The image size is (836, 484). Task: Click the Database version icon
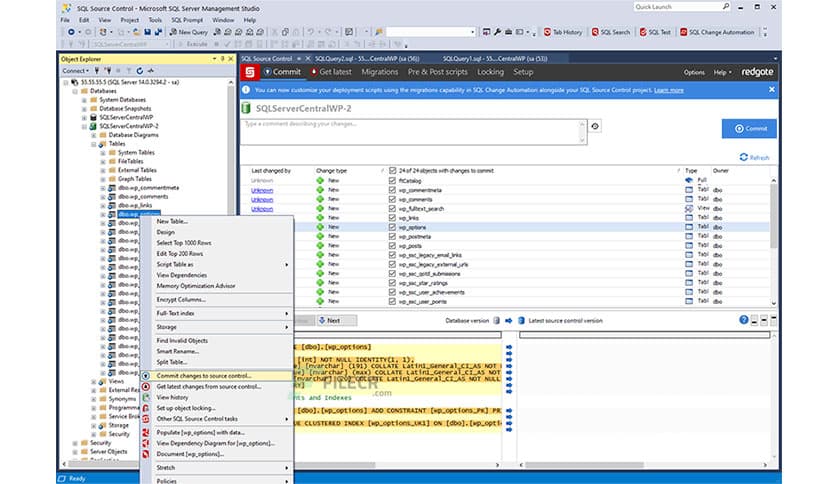pos(496,320)
